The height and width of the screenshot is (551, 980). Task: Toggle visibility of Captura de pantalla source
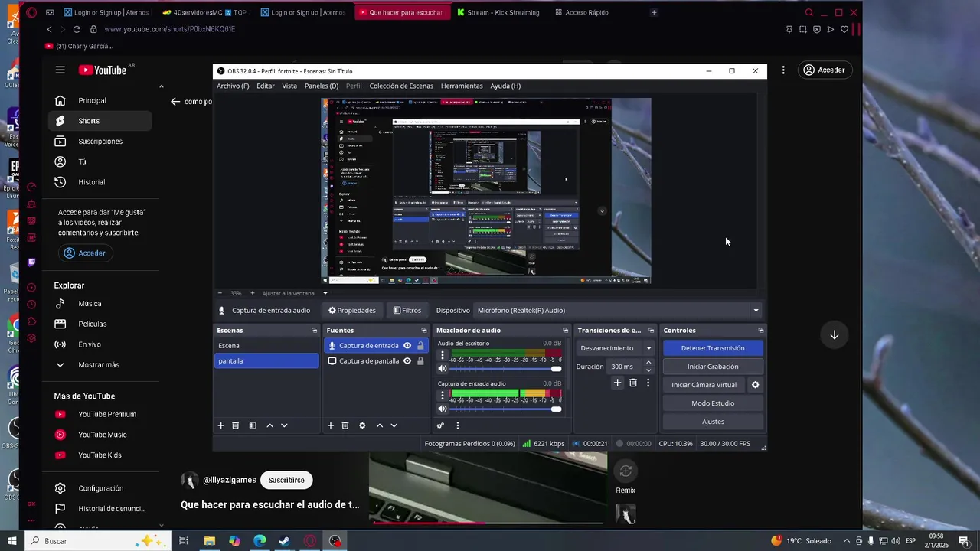pyautogui.click(x=407, y=360)
